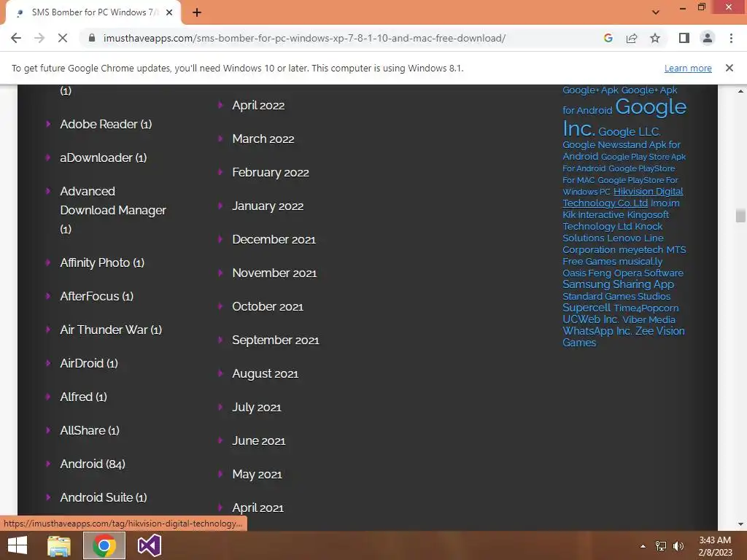Open July 2021 archive
Screen dimensions: 747x560
(x=257, y=407)
